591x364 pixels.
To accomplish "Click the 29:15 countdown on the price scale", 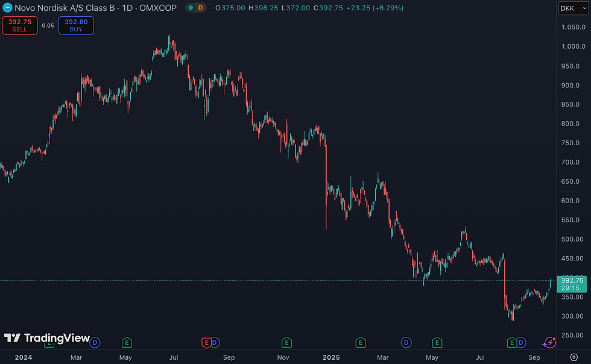I will click(x=570, y=288).
